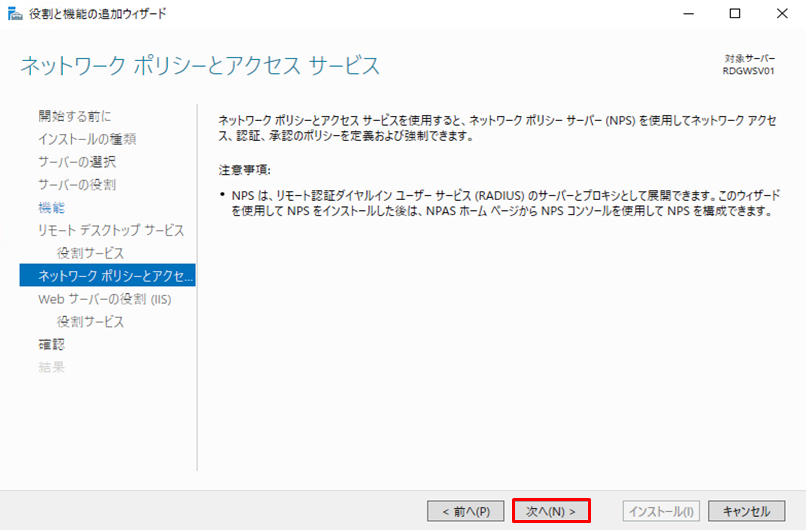Click the wizard icon in the title bar
The height and width of the screenshot is (530, 806).
(x=14, y=14)
